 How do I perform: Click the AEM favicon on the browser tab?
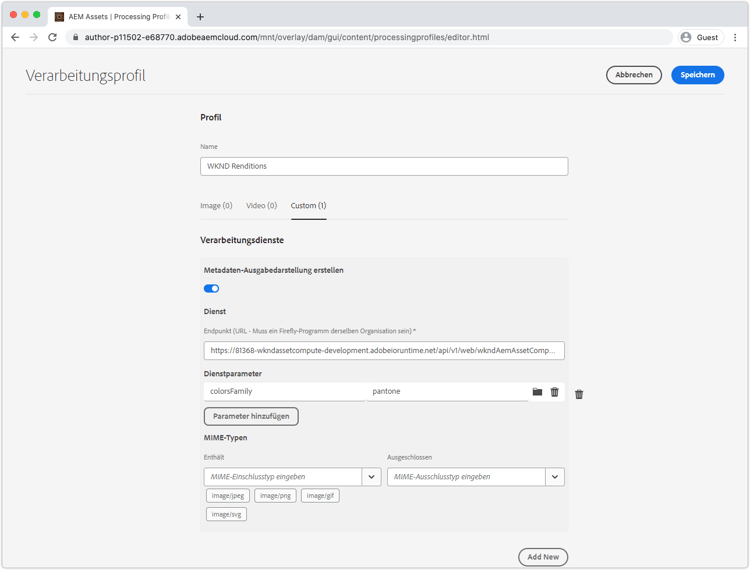[x=59, y=17]
